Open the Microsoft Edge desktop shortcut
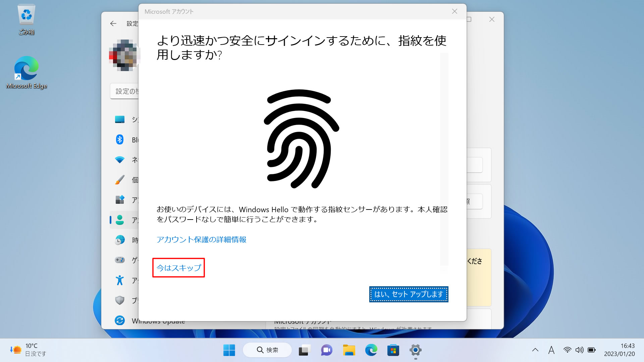 26,72
